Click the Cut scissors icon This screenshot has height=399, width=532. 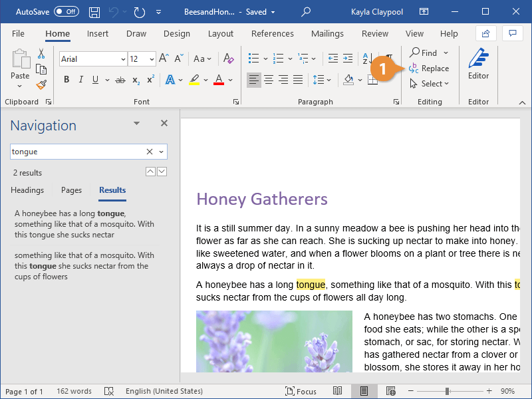[x=41, y=54]
